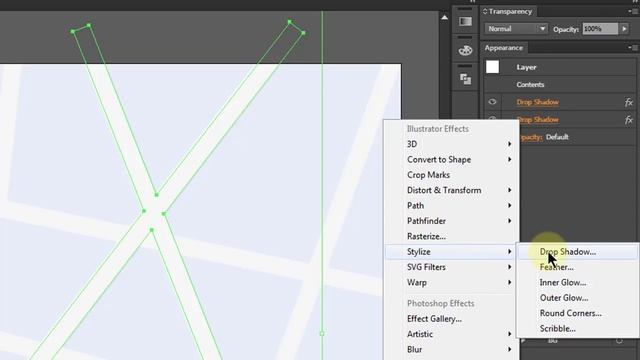Expand the Blur submenu

(450, 349)
